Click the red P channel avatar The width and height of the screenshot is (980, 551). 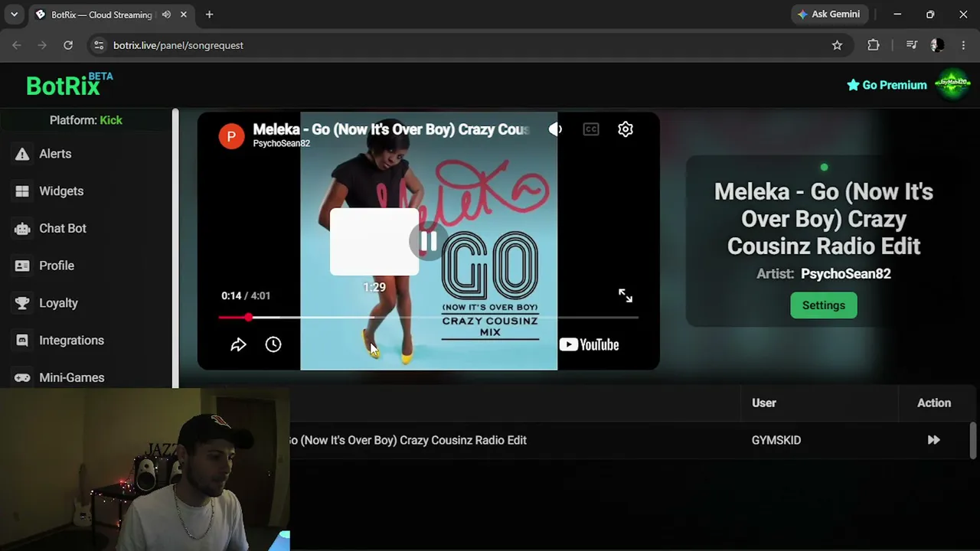point(231,135)
